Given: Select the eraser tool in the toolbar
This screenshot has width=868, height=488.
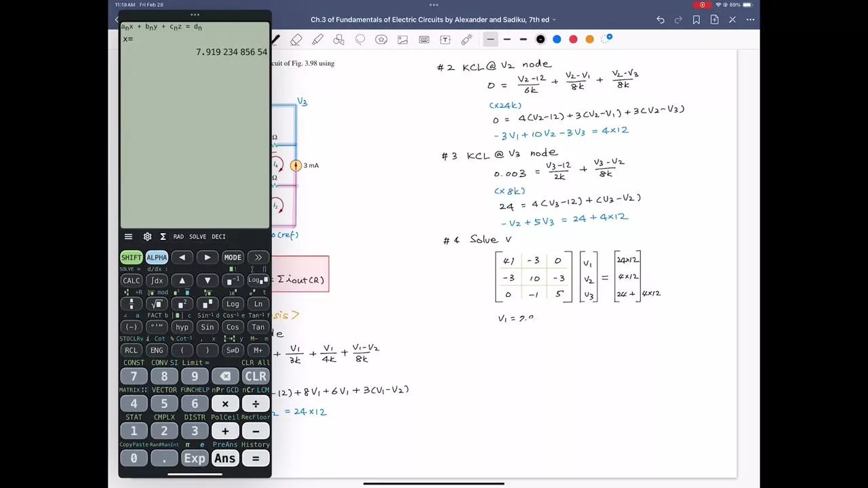Looking at the screenshot, I should pyautogui.click(x=296, y=40).
